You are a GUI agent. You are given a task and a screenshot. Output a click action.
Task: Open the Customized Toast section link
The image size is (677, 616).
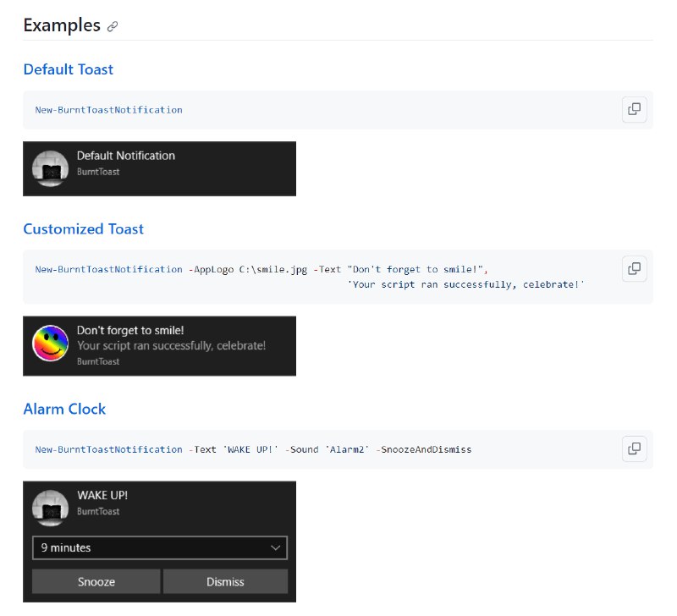click(83, 228)
